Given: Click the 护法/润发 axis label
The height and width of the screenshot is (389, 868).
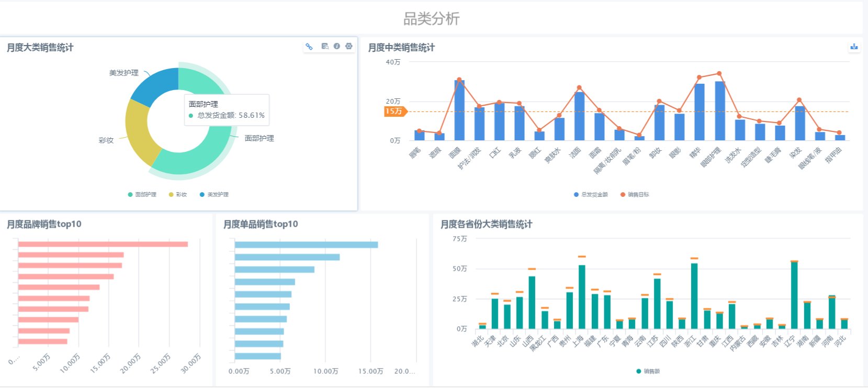Looking at the screenshot, I should pos(469,158).
